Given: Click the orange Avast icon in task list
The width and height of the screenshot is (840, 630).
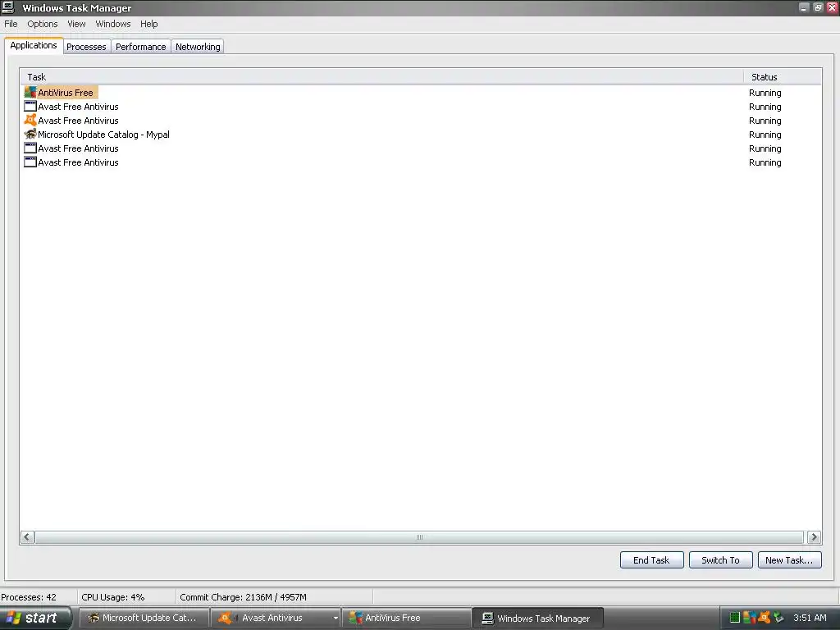Looking at the screenshot, I should click(x=30, y=121).
